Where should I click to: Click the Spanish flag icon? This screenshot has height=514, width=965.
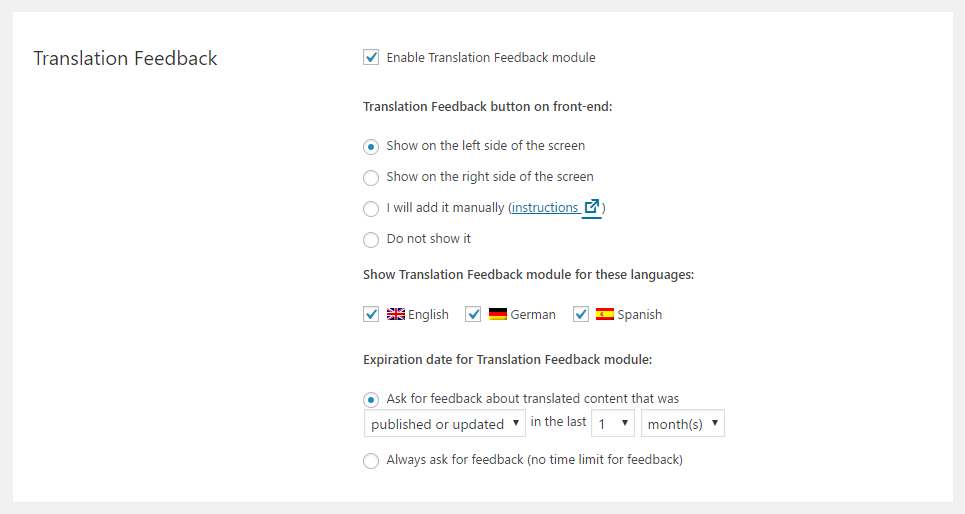pyautogui.click(x=605, y=315)
